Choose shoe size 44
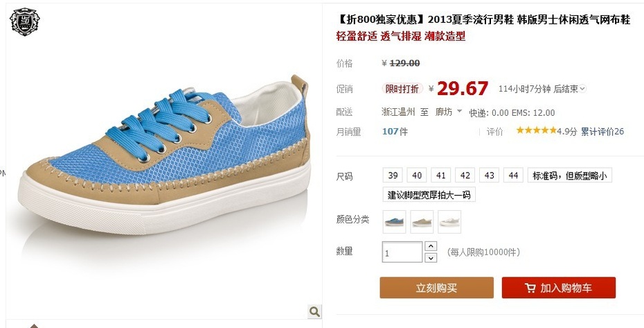The width and height of the screenshot is (644, 328). tap(513, 175)
